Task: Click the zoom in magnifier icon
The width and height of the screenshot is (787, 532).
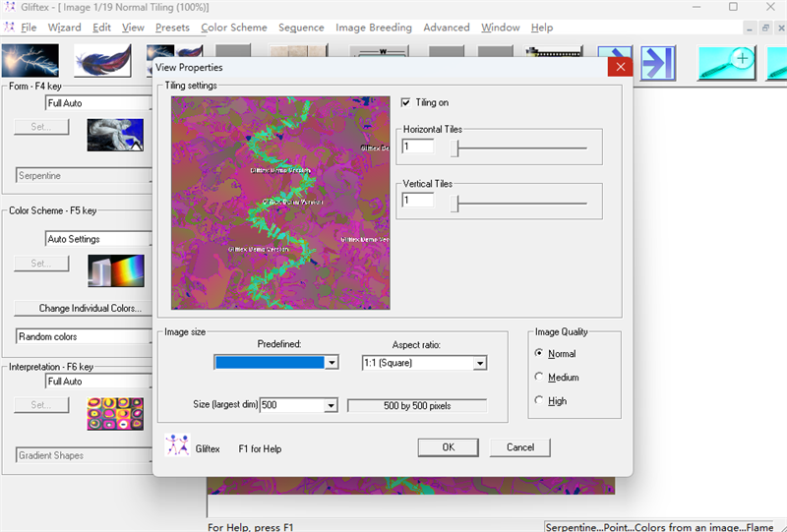Action: click(x=727, y=63)
